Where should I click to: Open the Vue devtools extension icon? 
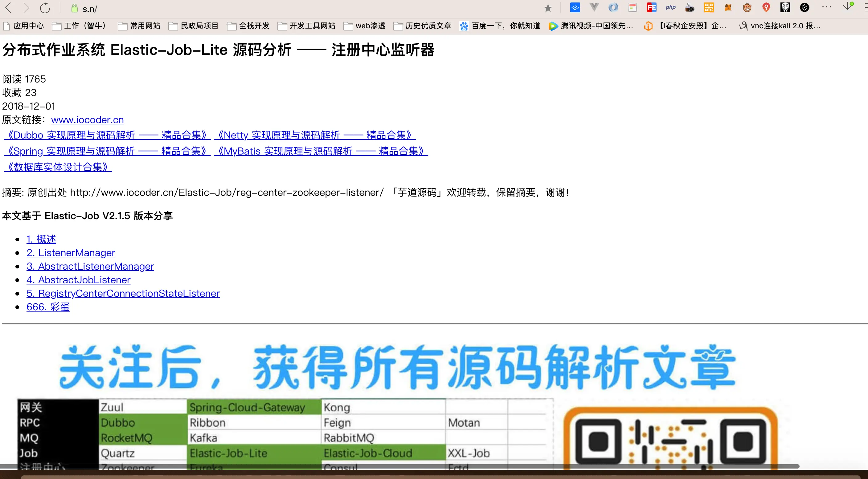(594, 7)
